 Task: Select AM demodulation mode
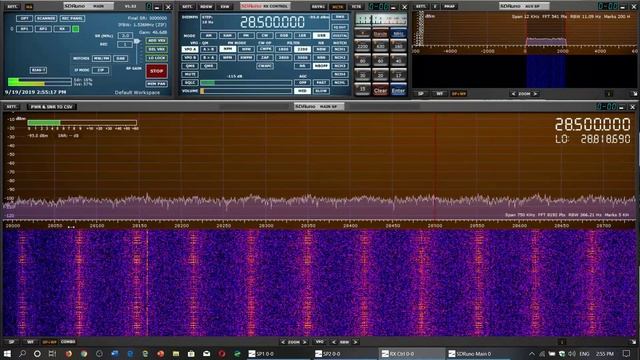(x=209, y=36)
